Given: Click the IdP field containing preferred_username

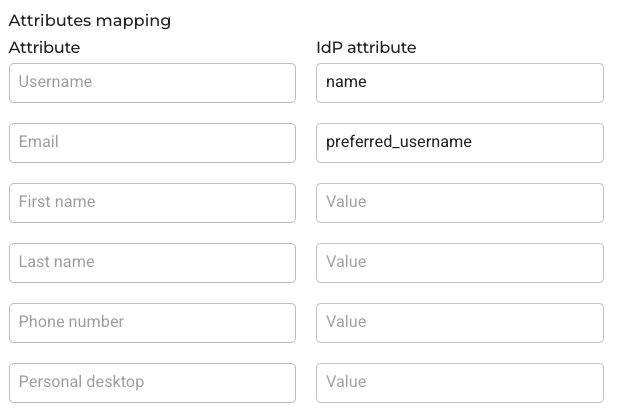Looking at the screenshot, I should click(460, 143).
